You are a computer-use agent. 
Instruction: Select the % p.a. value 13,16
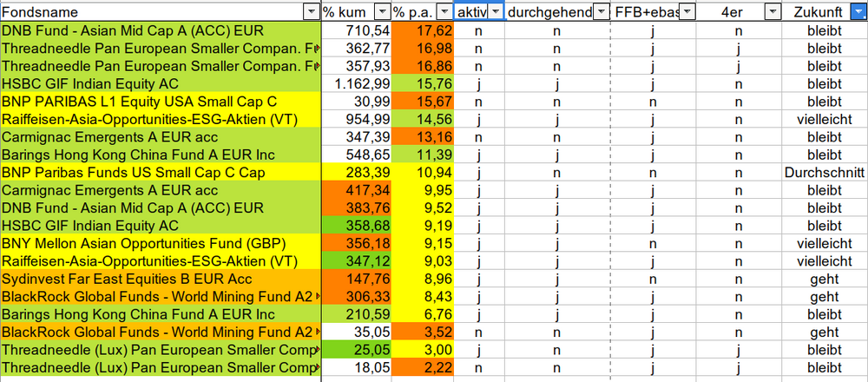click(x=423, y=137)
